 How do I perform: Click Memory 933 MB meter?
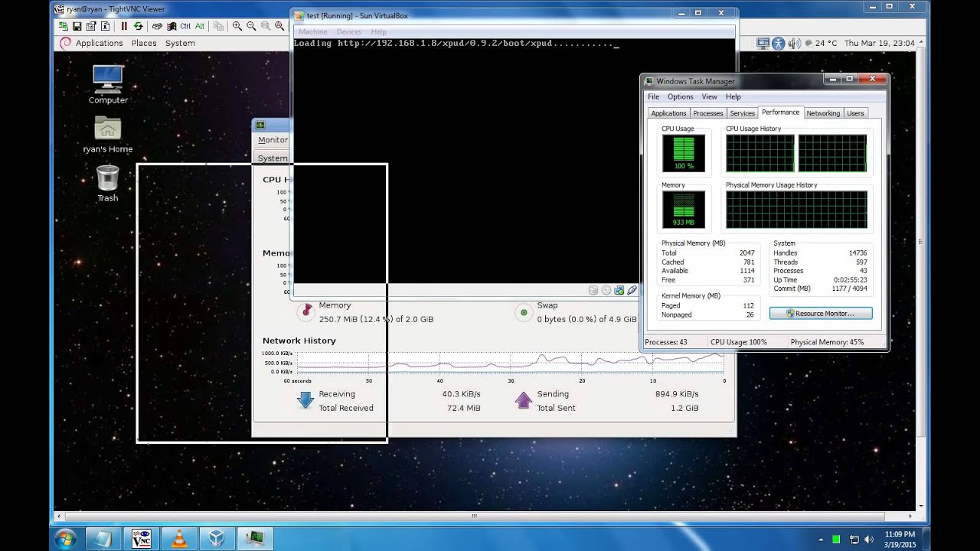[684, 210]
